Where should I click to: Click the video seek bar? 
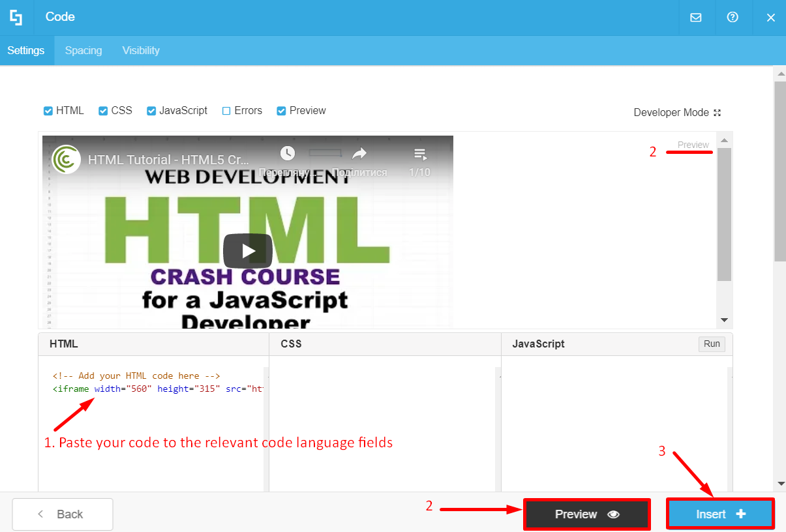point(325,151)
